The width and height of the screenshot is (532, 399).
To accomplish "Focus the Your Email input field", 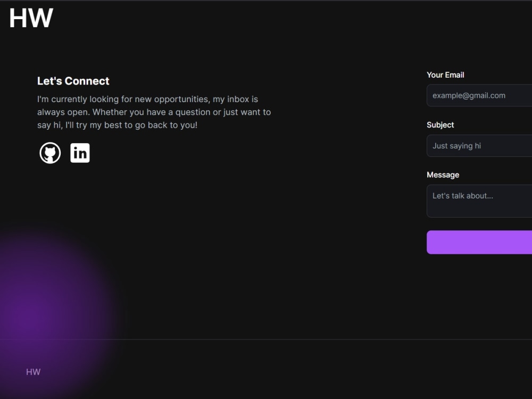I will [x=479, y=95].
